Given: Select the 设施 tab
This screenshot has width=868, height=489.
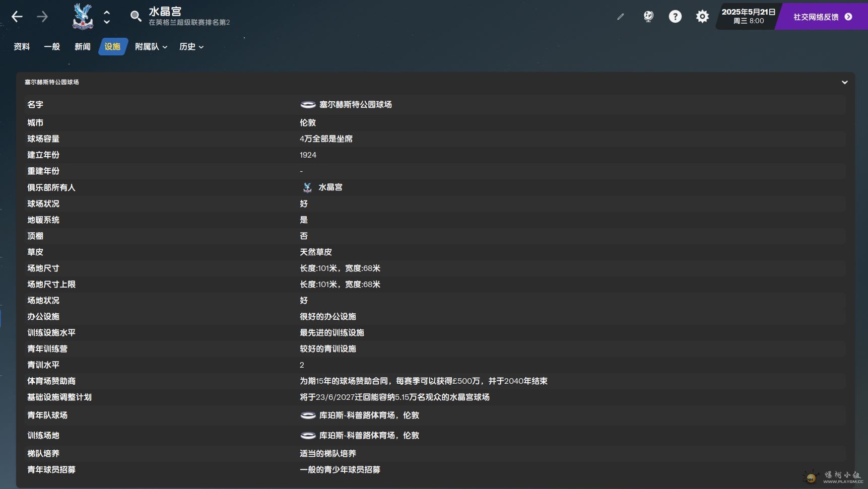Looking at the screenshot, I should tap(113, 46).
